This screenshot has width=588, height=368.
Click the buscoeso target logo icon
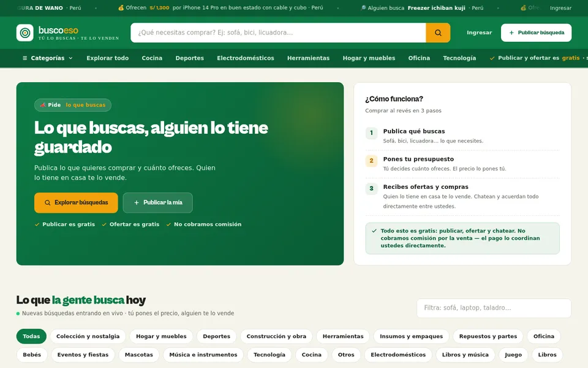tap(25, 33)
